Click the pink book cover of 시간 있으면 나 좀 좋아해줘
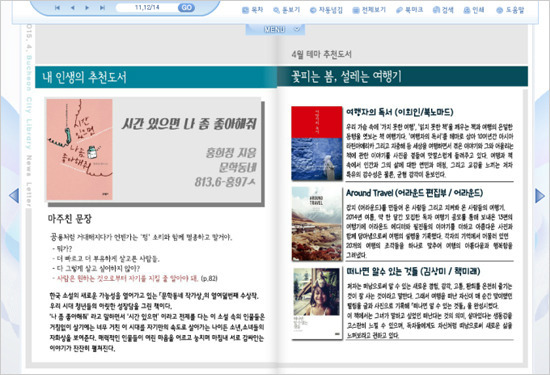 [x=80, y=149]
